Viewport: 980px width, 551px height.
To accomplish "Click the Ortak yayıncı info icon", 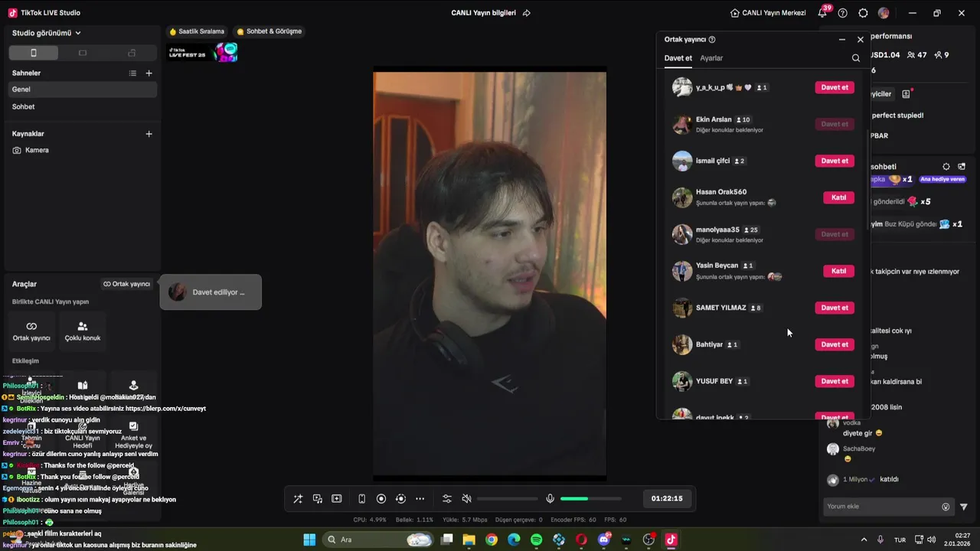I will [712, 39].
